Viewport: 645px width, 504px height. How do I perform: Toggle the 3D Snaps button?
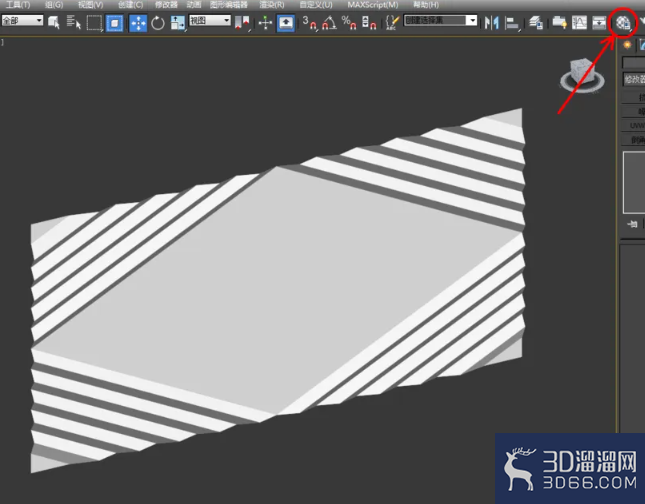310,23
